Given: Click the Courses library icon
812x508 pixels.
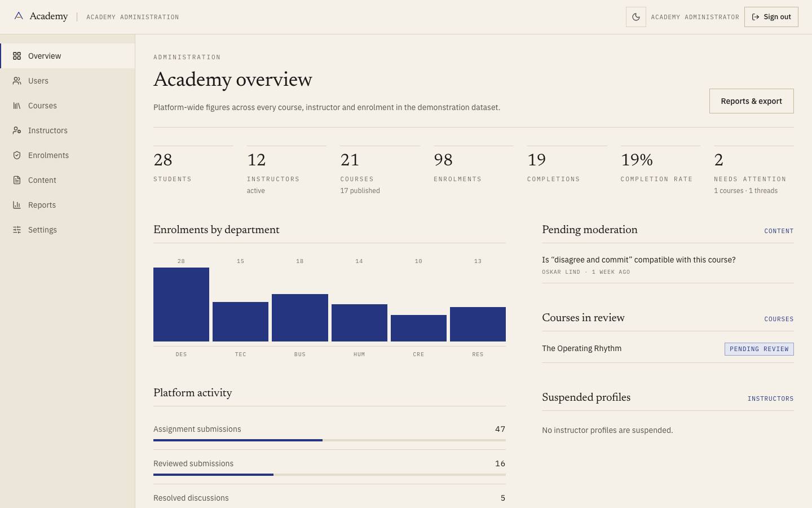Looking at the screenshot, I should (x=17, y=106).
